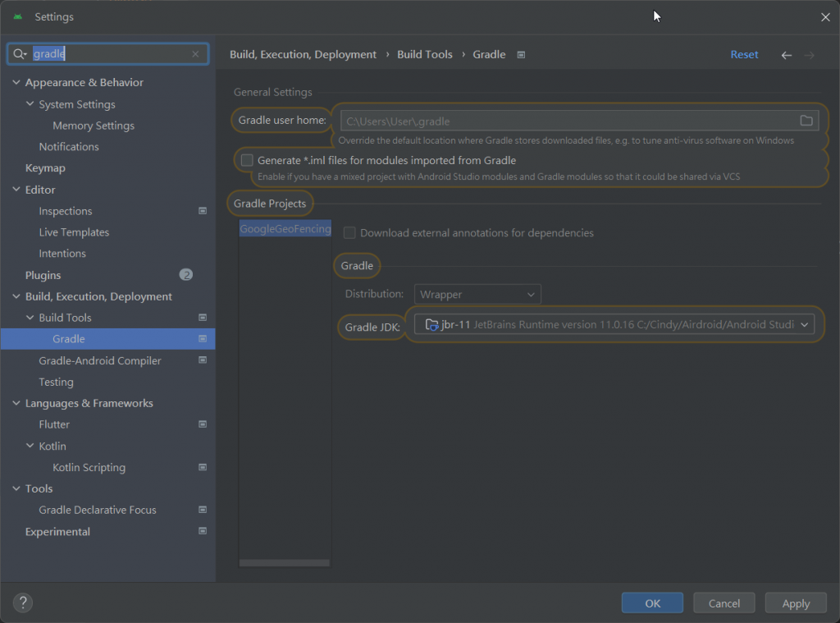Collapse Build, Execution, Deployment section
The height and width of the screenshot is (623, 840).
coord(16,296)
